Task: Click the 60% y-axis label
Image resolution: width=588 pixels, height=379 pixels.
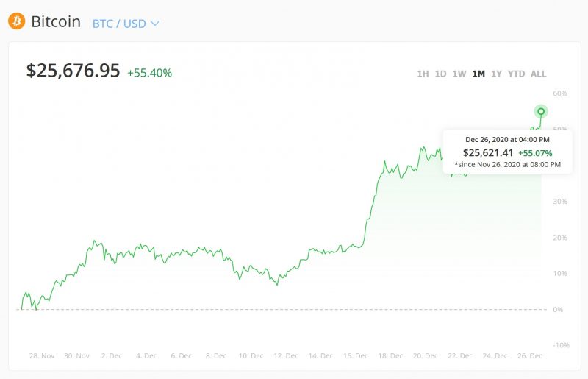Action: (559, 93)
